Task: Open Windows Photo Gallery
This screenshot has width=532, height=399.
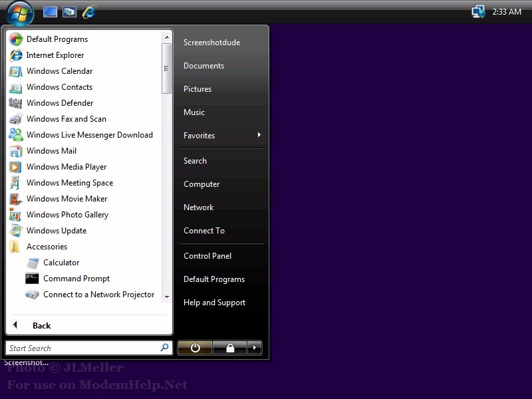Action: 67,215
